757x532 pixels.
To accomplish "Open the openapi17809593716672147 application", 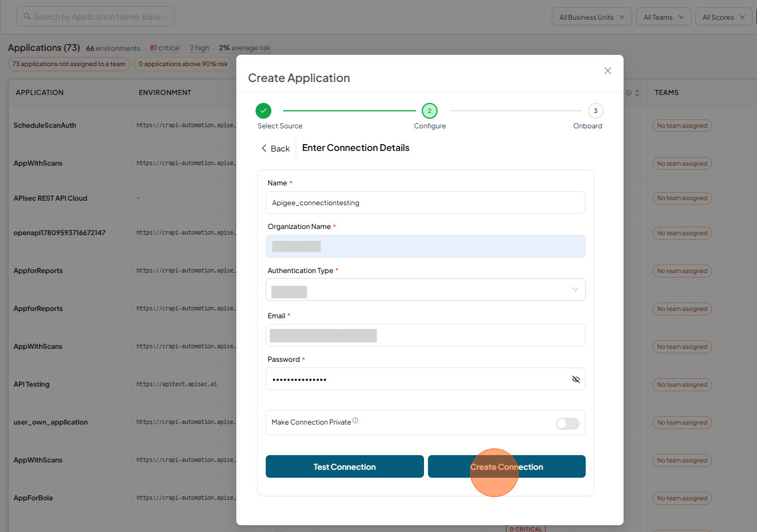I will [x=59, y=233].
